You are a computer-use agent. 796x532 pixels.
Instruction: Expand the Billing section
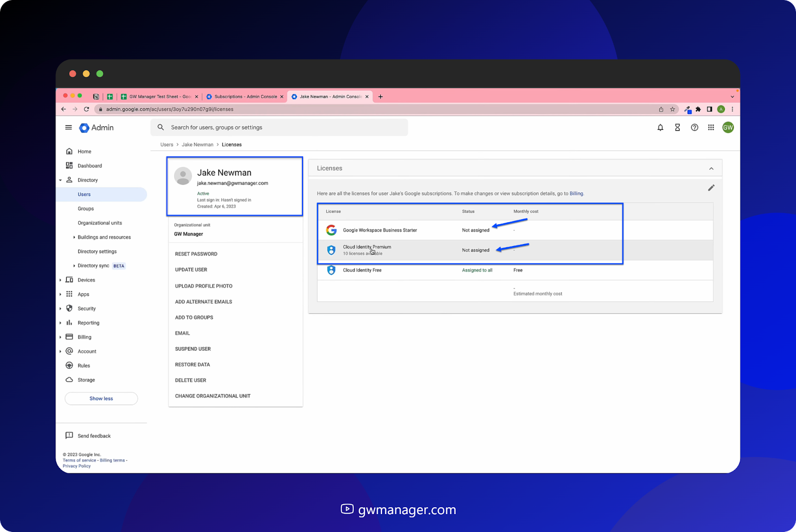point(60,338)
